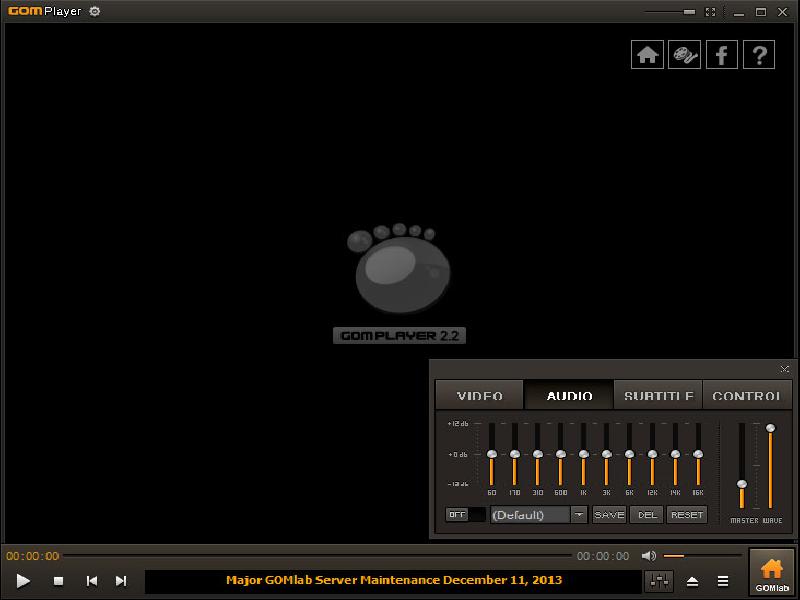Click the GOMlab Server Maintenance news ticker

(x=393, y=581)
